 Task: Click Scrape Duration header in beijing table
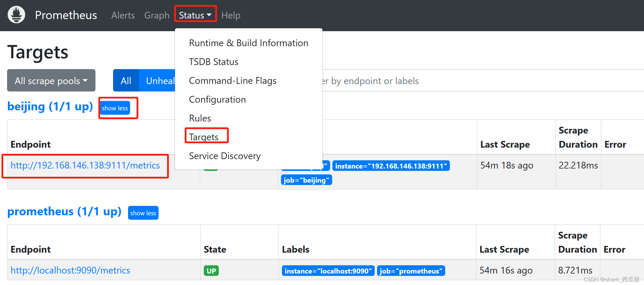pos(578,137)
